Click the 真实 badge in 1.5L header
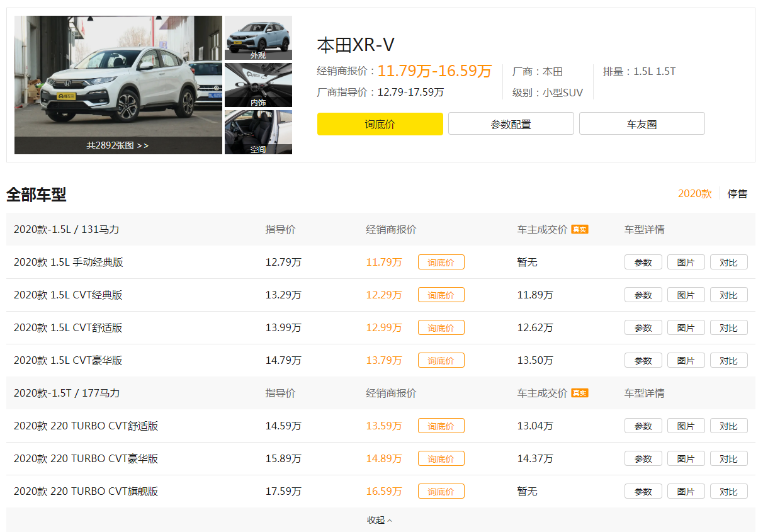This screenshot has height=532, width=763. pos(580,229)
